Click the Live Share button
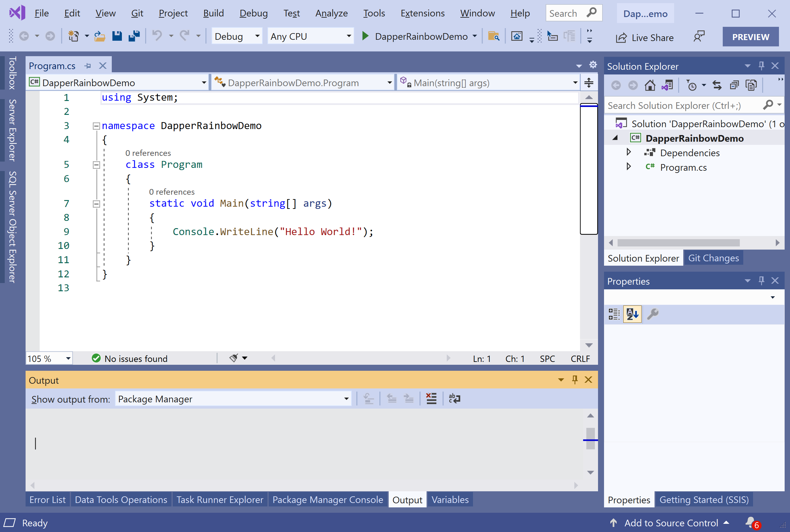The height and width of the screenshot is (532, 790). click(x=645, y=37)
